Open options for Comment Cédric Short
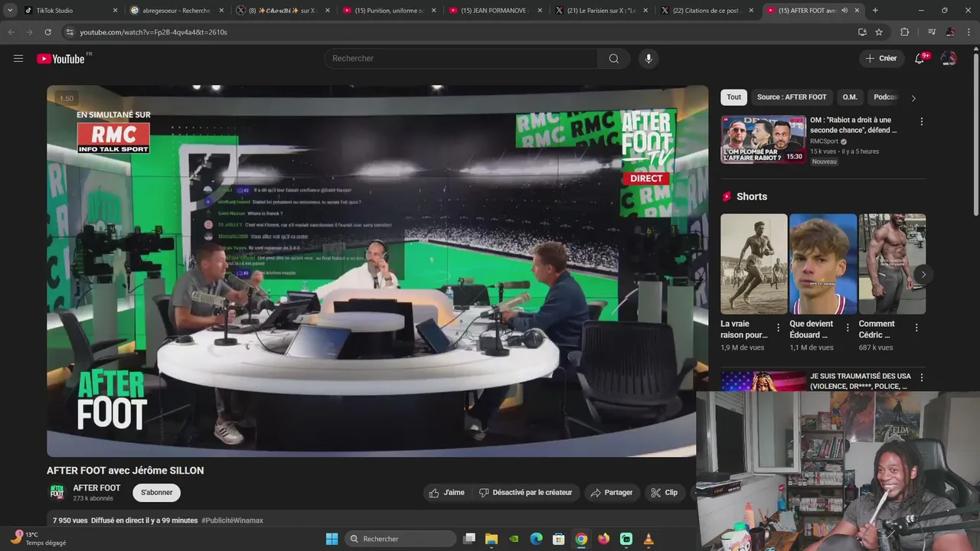The image size is (980, 551). point(916,328)
